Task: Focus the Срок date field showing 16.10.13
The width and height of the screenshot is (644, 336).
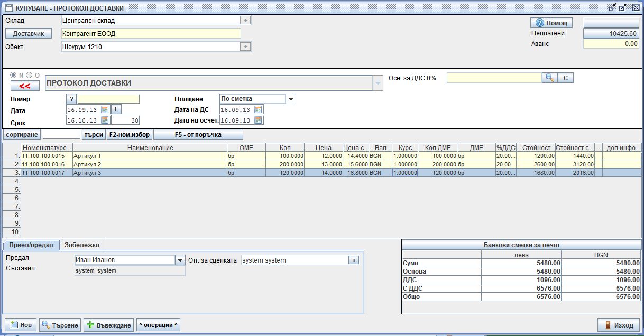Action: 84,120
